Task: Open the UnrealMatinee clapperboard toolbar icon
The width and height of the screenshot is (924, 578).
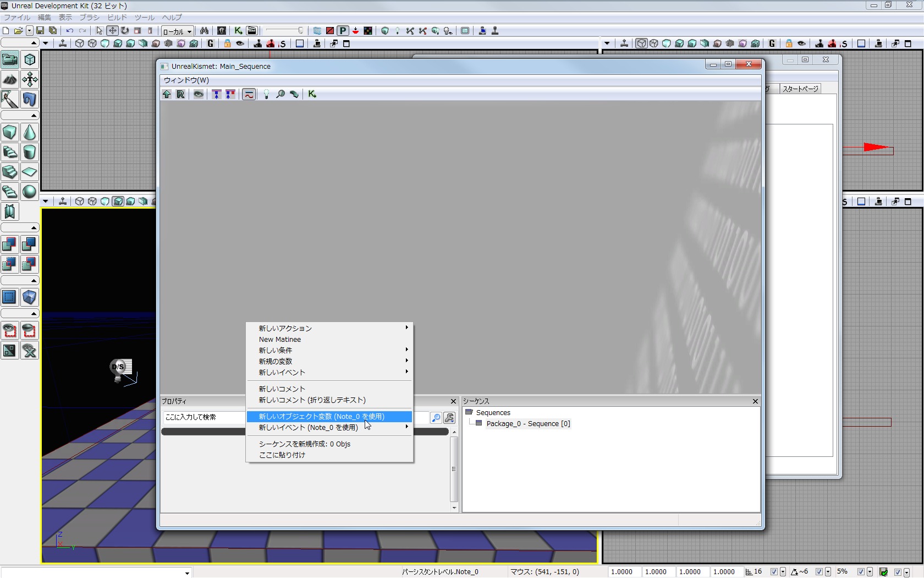Action: [x=251, y=31]
